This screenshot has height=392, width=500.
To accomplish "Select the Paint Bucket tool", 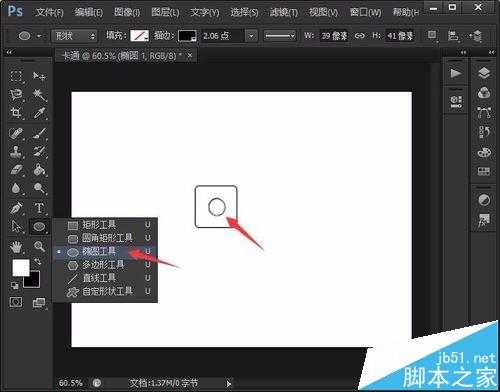I will [39, 170].
